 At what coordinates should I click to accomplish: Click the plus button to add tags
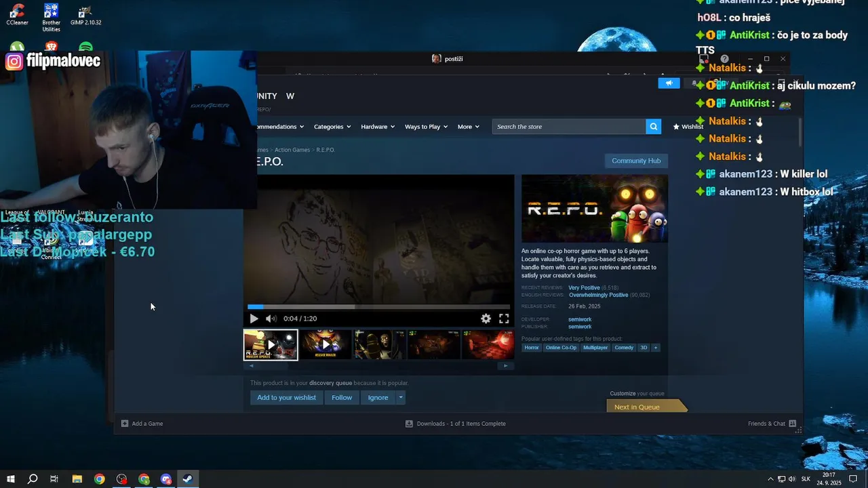[656, 348]
